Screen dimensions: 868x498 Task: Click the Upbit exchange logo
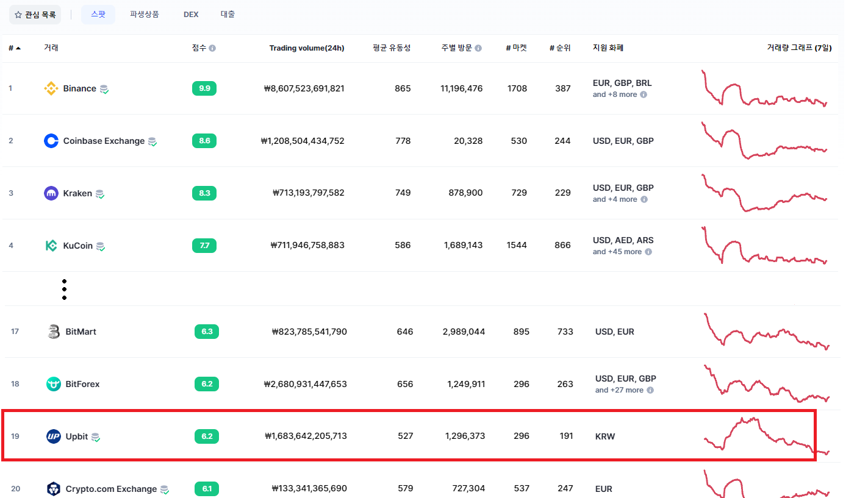tap(54, 437)
